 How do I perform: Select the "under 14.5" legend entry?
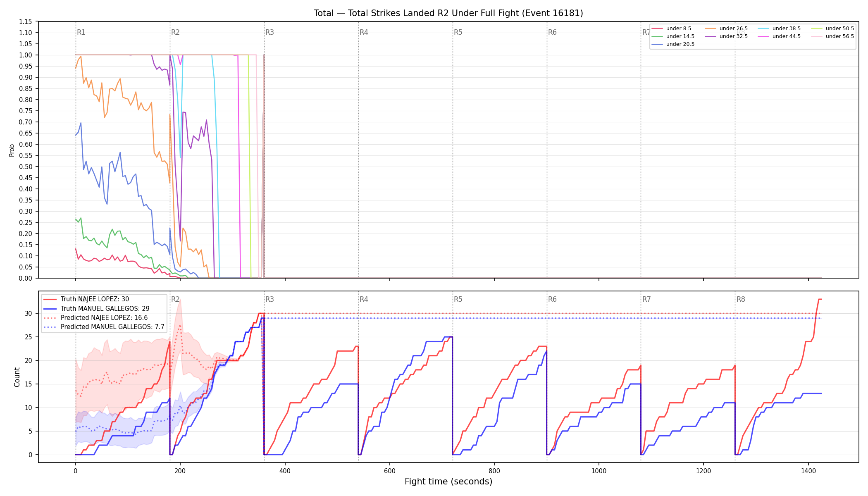click(x=673, y=36)
